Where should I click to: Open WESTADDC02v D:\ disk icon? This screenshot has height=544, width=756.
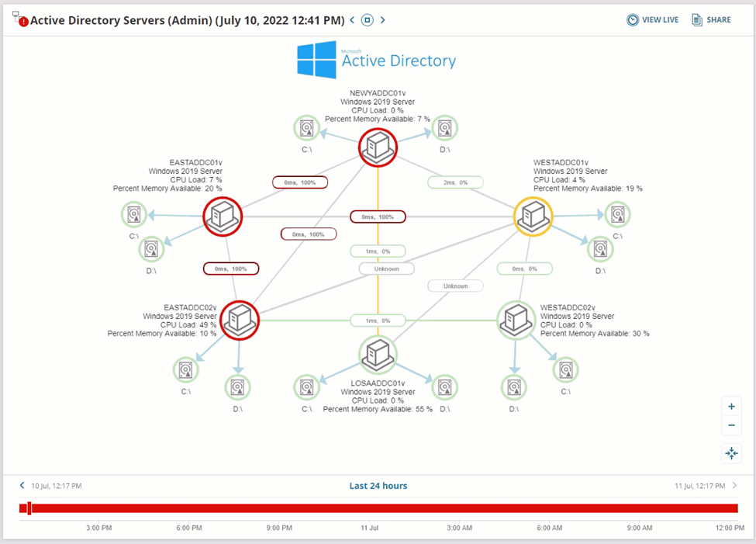click(x=514, y=387)
